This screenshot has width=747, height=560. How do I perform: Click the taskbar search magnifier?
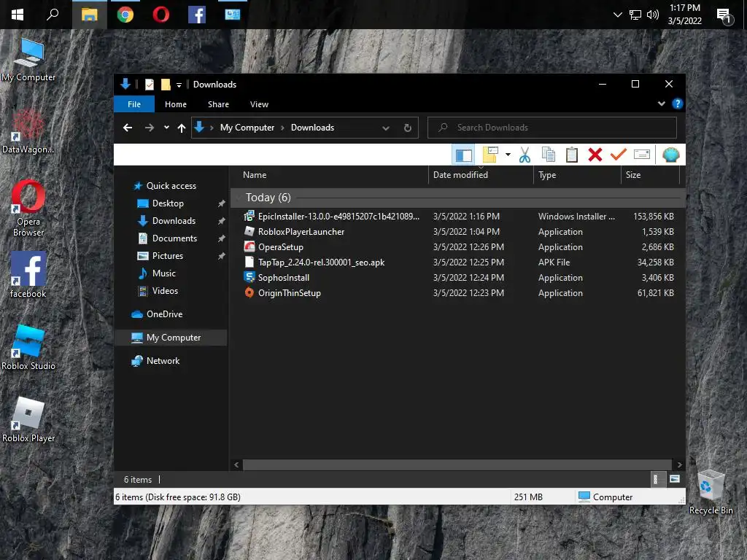click(53, 15)
